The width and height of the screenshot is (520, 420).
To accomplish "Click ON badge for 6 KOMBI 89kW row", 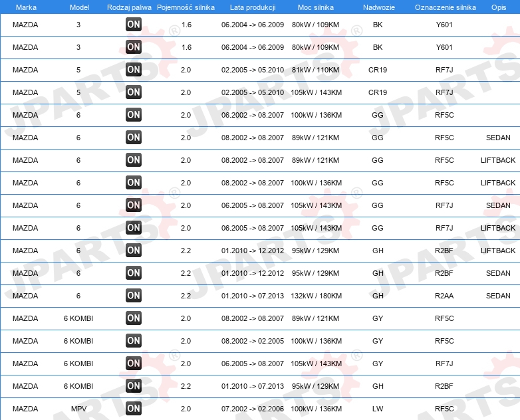I will point(134,318).
